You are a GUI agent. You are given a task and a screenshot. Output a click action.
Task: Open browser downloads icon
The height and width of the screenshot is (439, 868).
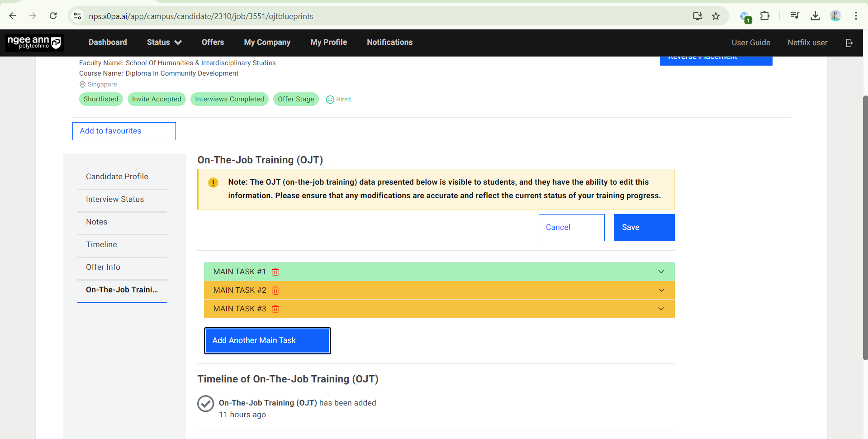point(816,16)
